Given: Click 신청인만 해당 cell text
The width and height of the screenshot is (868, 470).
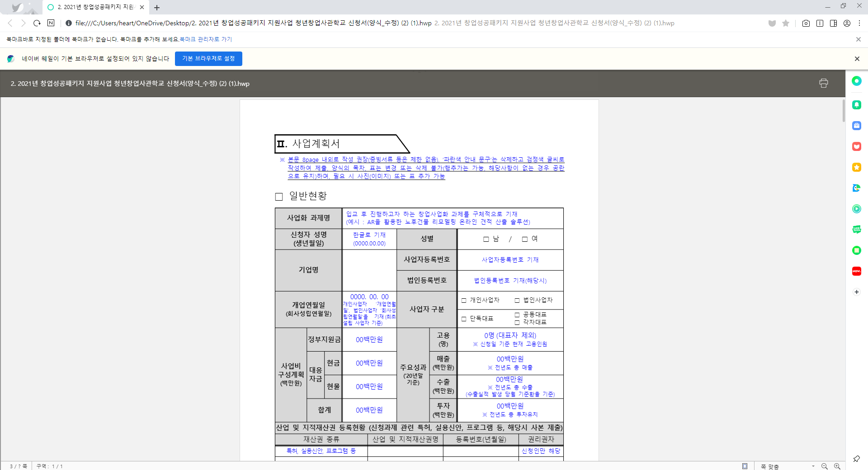Looking at the screenshot, I should pyautogui.click(x=541, y=451).
